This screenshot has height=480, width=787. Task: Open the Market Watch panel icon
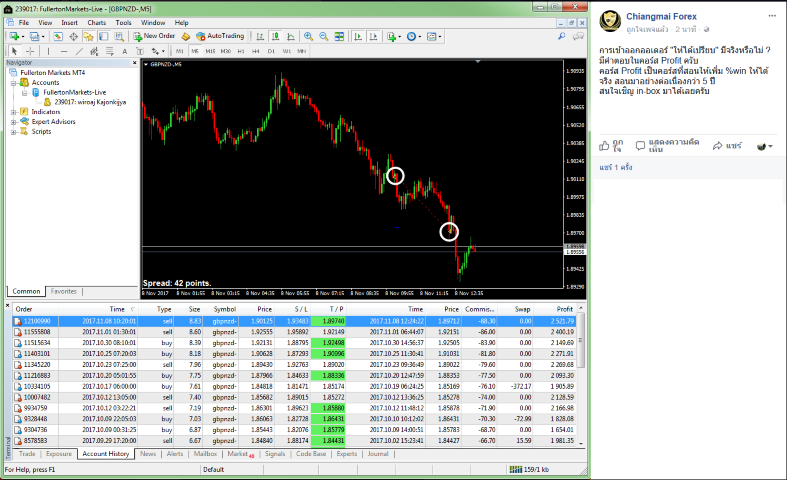(58, 36)
